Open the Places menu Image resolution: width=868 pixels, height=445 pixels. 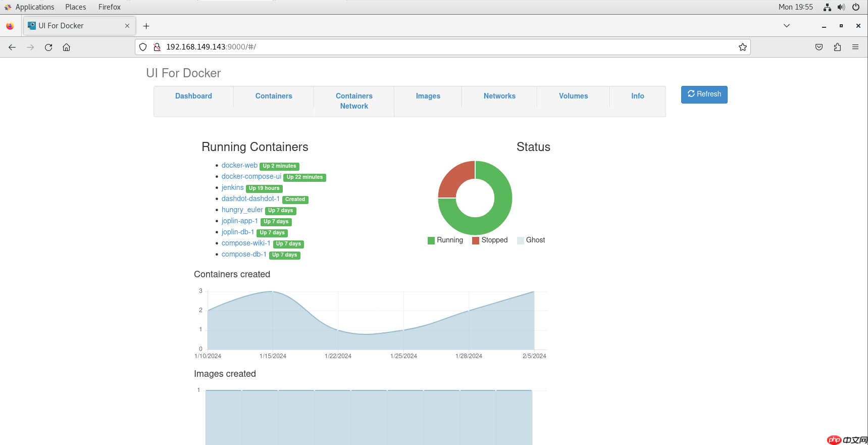point(76,7)
